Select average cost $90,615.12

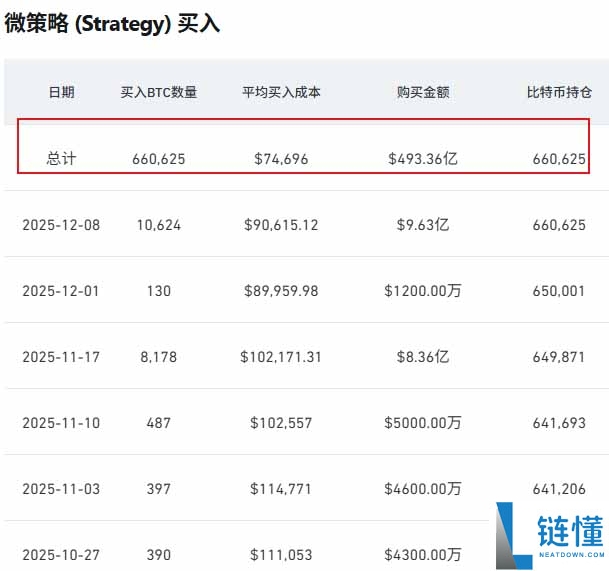click(281, 225)
